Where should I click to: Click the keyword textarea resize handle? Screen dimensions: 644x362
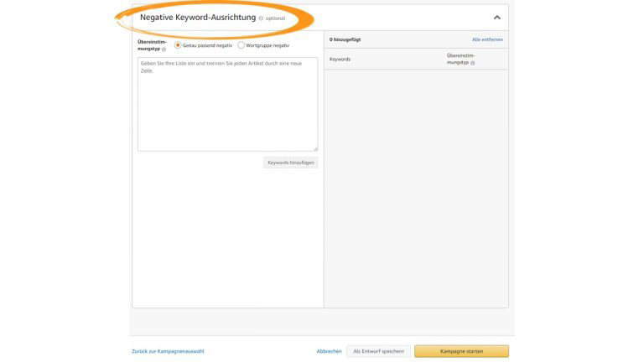click(315, 148)
